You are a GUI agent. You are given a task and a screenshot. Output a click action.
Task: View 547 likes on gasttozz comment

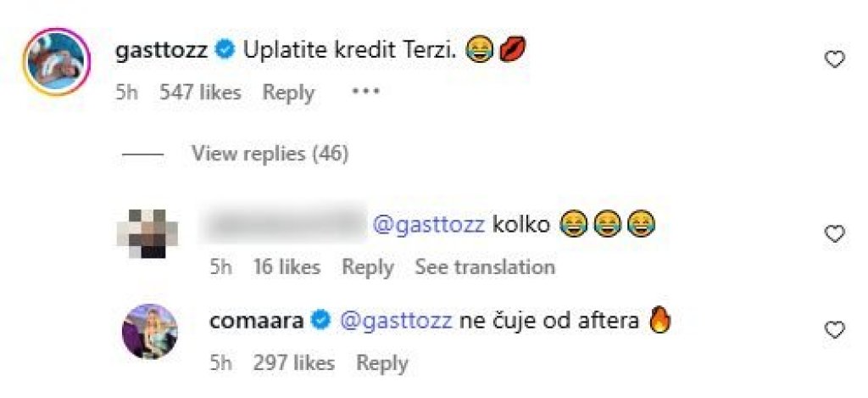pos(200,92)
